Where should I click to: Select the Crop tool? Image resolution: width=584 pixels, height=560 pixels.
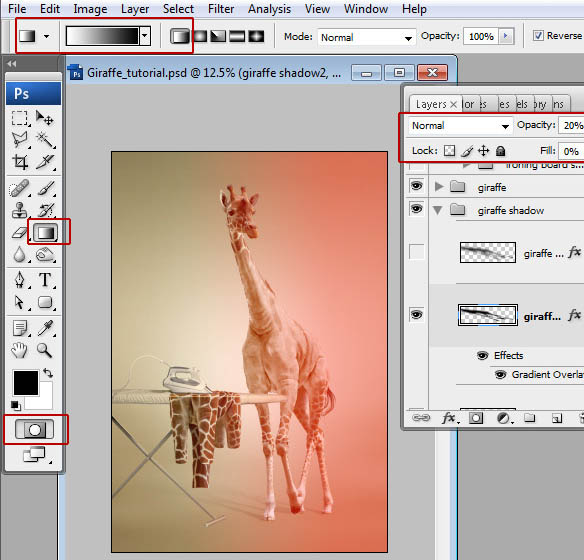[x=20, y=162]
